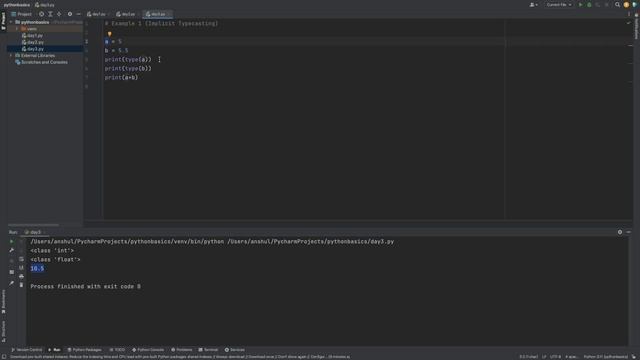The width and height of the screenshot is (640, 360).
Task: Click the Python interpreter status bar widget
Action: (606, 357)
